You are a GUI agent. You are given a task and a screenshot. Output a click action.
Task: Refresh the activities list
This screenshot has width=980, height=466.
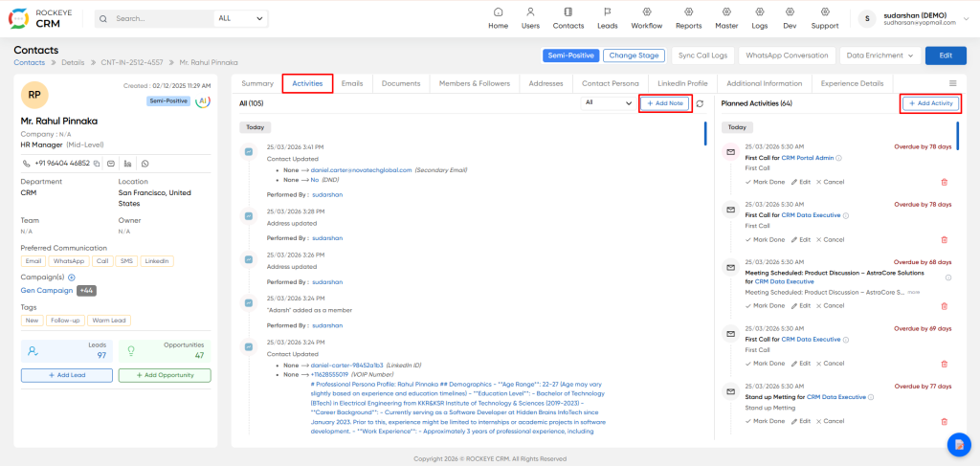coord(700,103)
